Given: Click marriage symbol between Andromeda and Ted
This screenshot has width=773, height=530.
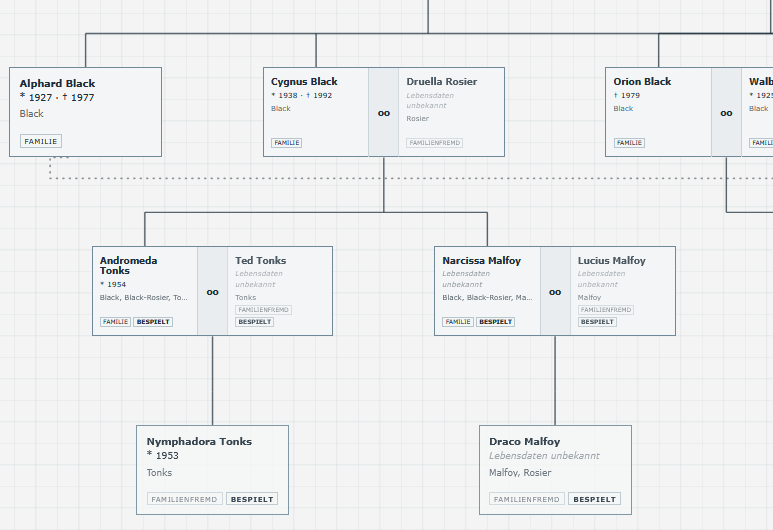Looking at the screenshot, I should (x=212, y=292).
